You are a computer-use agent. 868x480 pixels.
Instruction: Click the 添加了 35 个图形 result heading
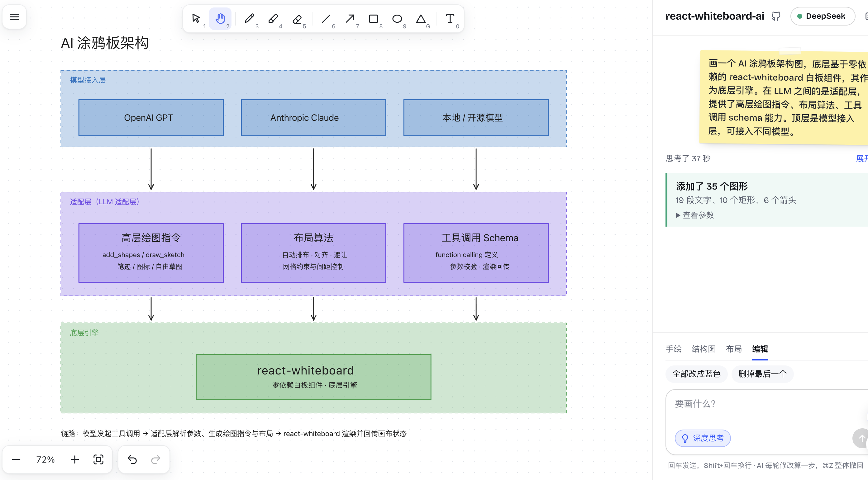coord(712,186)
